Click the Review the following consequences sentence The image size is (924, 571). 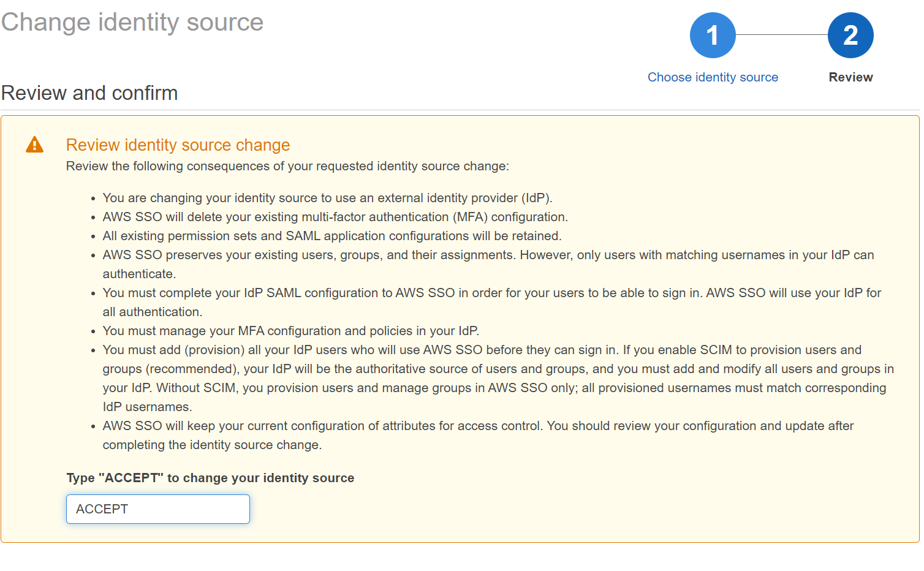287,166
